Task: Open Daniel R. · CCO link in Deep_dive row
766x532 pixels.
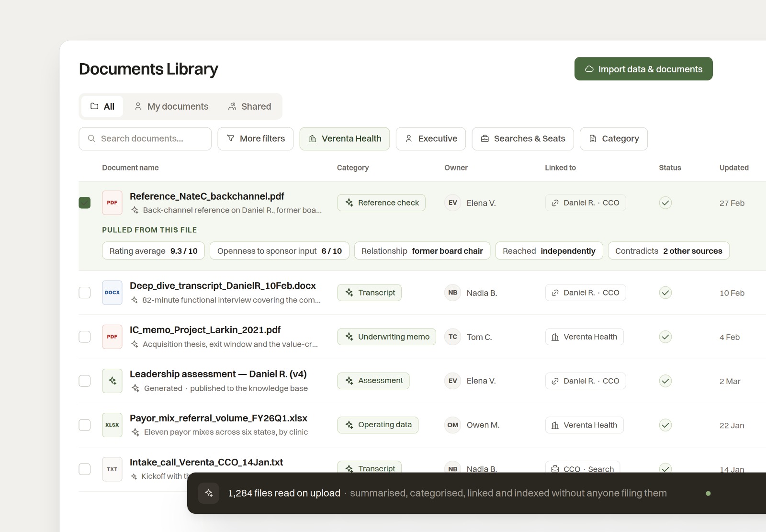Action: click(x=586, y=293)
